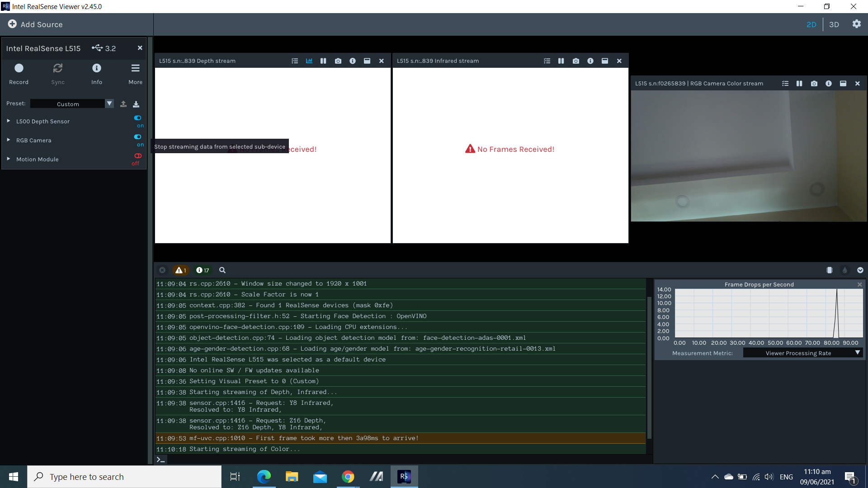
Task: Show stream info for the RGB Color stream
Action: [x=829, y=83]
